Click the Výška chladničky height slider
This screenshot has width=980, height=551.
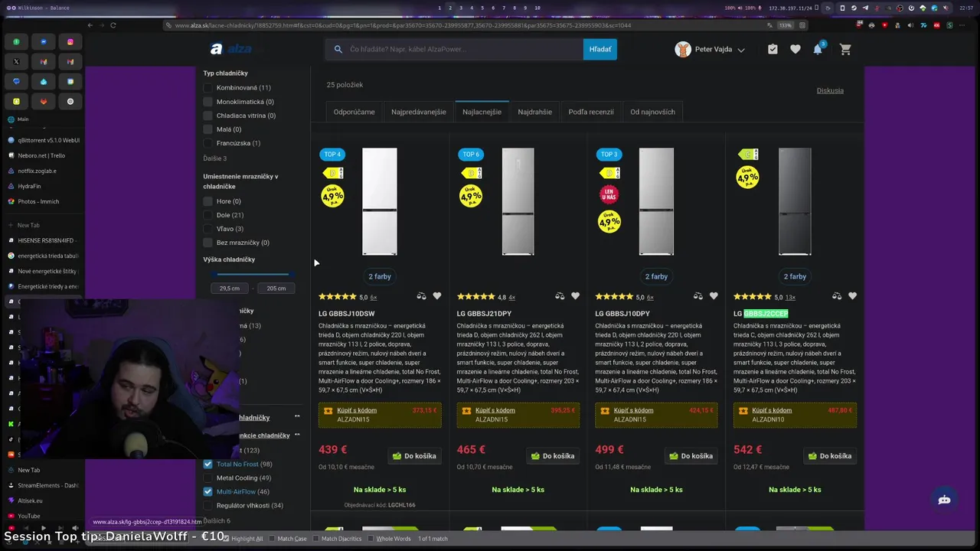coord(253,274)
